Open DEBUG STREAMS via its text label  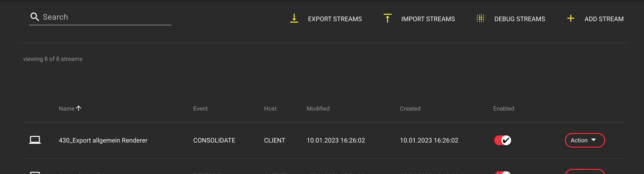tap(519, 19)
